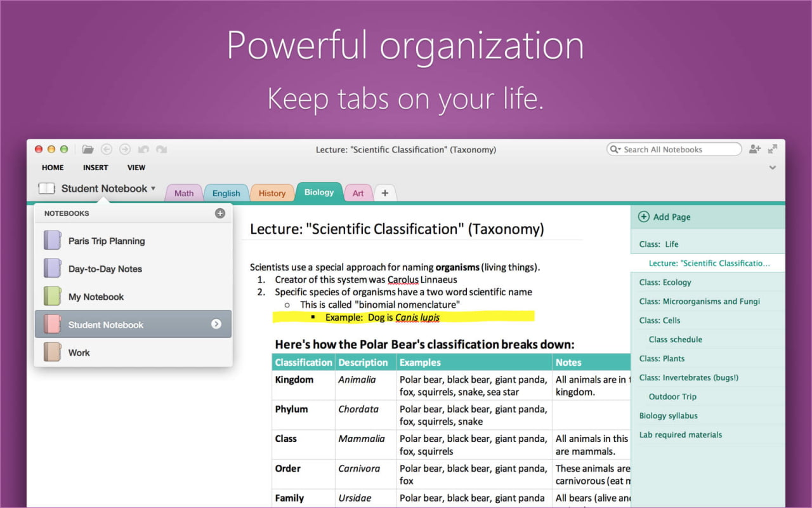812x508 pixels.
Task: Create a notebook with the plus icon
Action: [x=220, y=213]
